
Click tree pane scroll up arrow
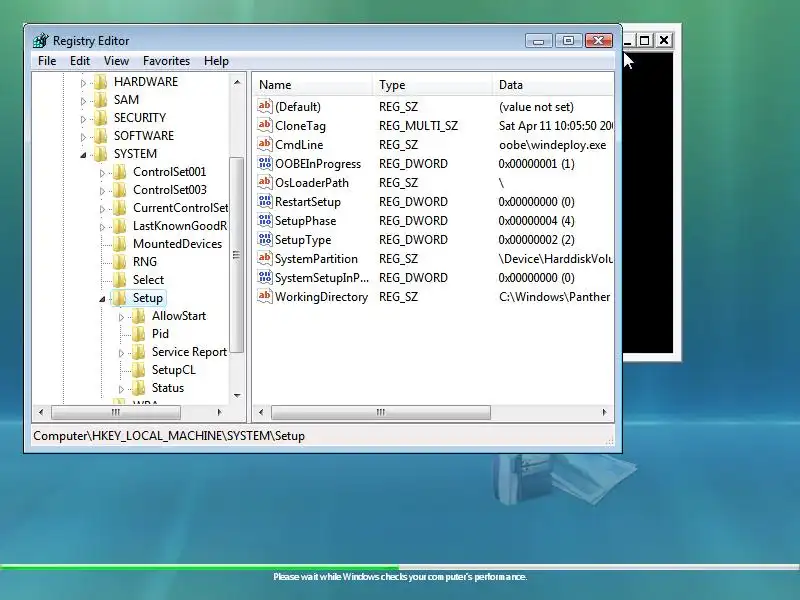click(x=237, y=82)
